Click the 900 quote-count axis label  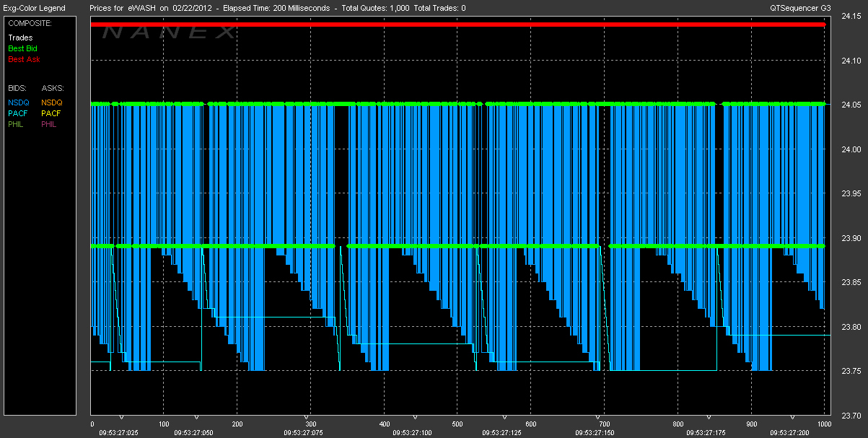click(x=751, y=424)
